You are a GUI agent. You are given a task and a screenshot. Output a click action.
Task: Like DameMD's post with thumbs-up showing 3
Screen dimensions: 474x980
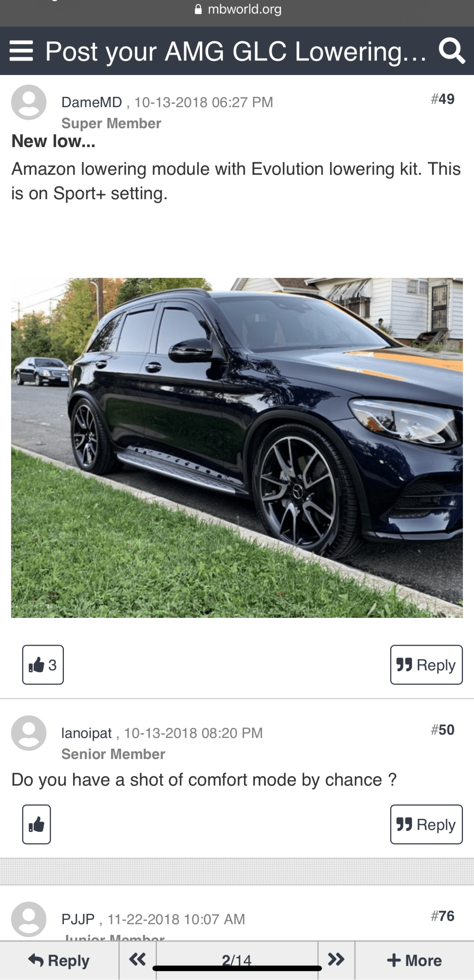coord(43,665)
